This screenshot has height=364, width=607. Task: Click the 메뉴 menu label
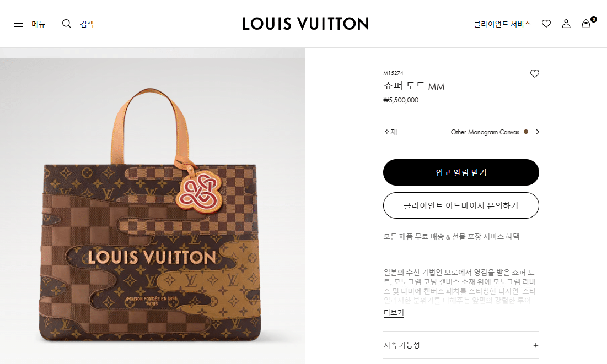click(x=39, y=24)
